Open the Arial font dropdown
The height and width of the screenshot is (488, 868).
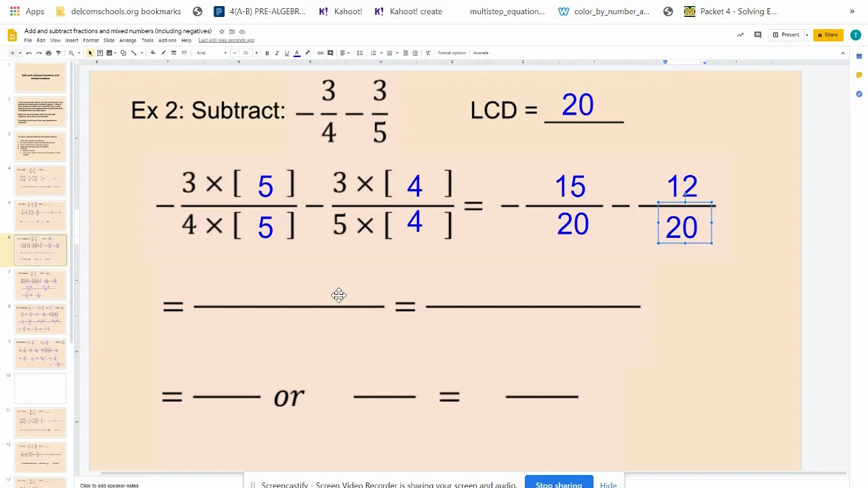pos(211,53)
